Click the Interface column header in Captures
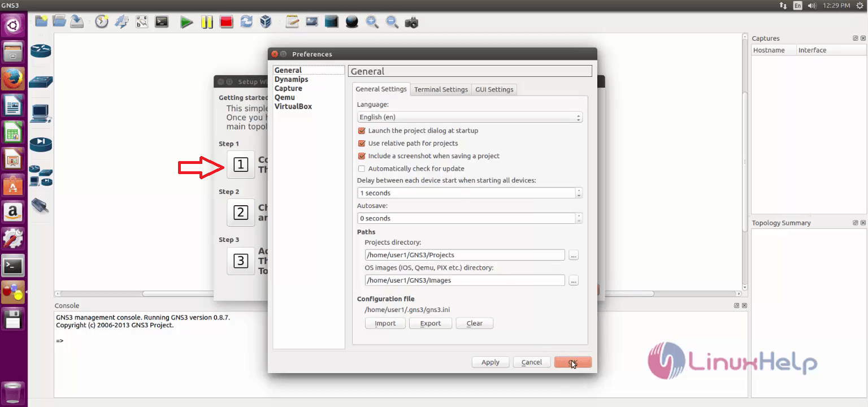868x407 pixels. click(831, 50)
